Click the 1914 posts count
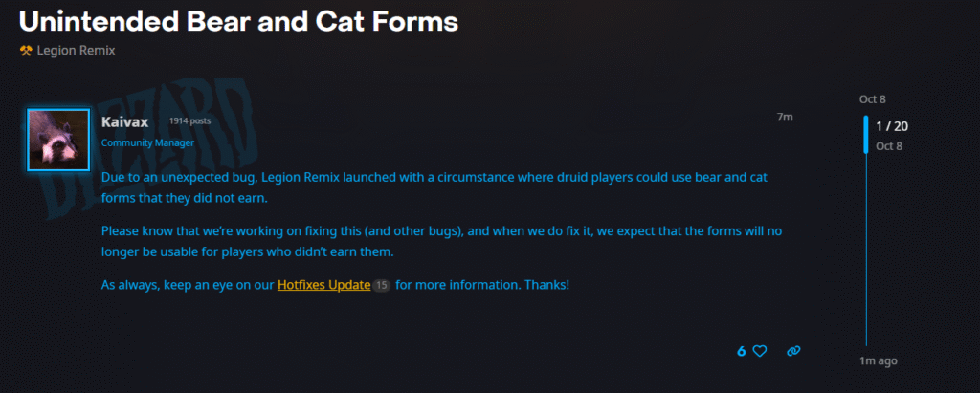The image size is (980, 393). 189,121
